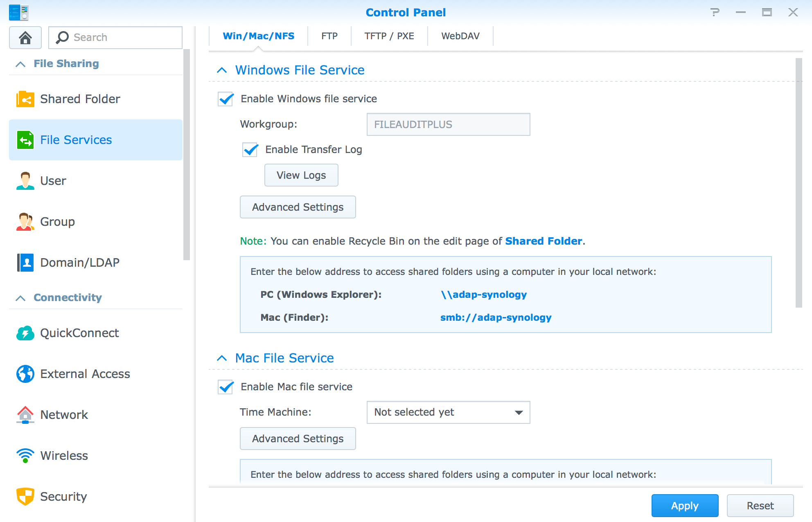This screenshot has height=522, width=812.
Task: Toggle the Enable Transfer Log checkbox
Action: pyautogui.click(x=250, y=150)
